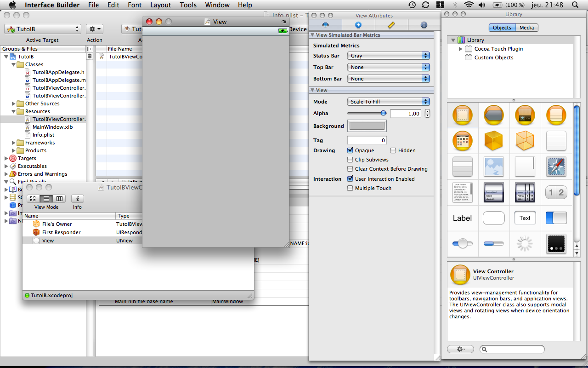Select the Navigation Controller library object

494,115
